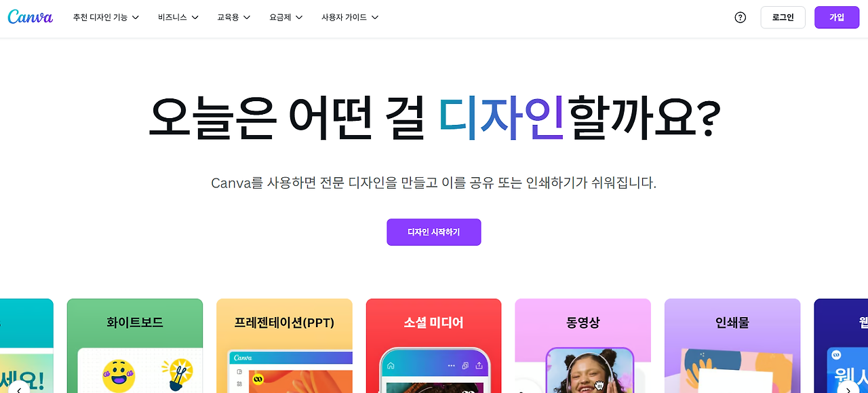
Task: Select the 소셜 미디어 category card
Action: [433, 346]
